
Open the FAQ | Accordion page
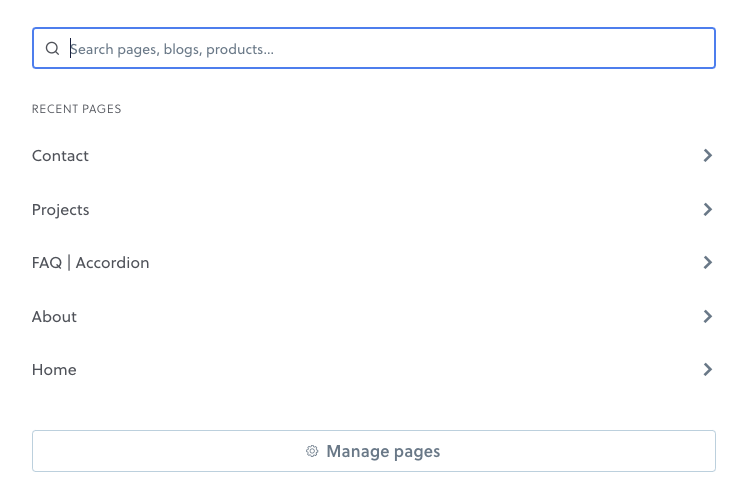pos(374,262)
